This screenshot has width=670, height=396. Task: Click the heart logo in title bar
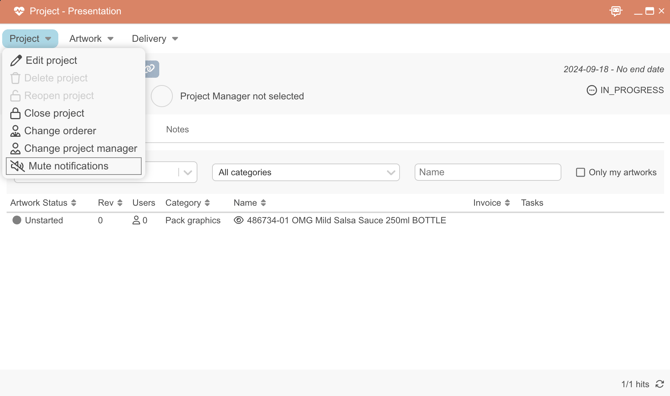pyautogui.click(x=19, y=11)
